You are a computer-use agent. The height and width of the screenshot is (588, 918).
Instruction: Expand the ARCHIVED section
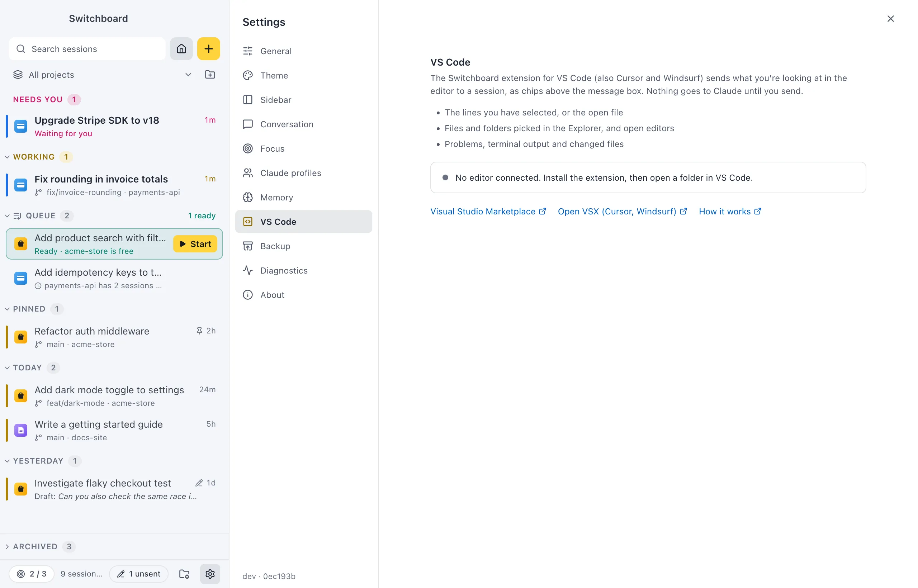click(7, 547)
